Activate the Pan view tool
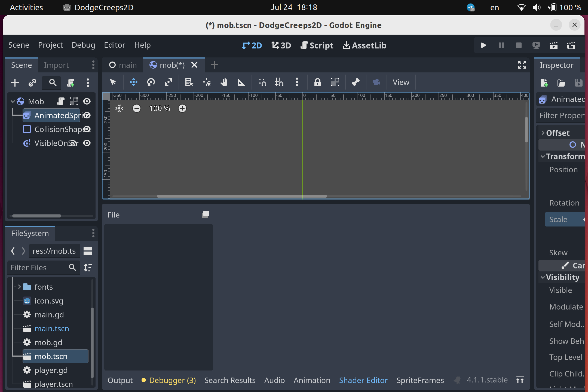Screen dimensions: 588x392 (x=224, y=82)
